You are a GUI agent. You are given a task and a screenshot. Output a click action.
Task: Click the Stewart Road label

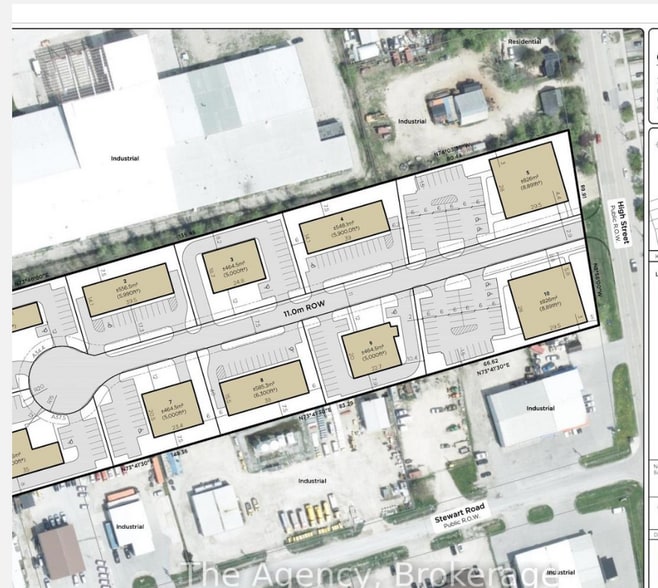click(x=460, y=515)
